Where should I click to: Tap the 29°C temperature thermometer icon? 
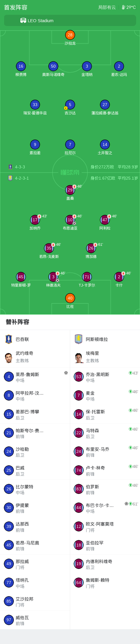click(x=123, y=7)
